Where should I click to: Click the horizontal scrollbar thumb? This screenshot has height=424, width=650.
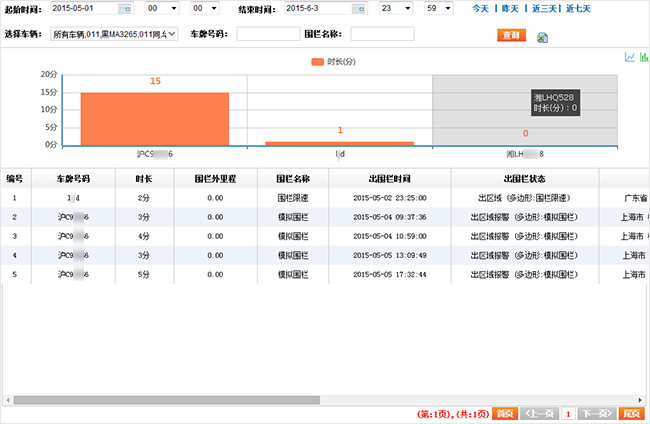[167, 400]
